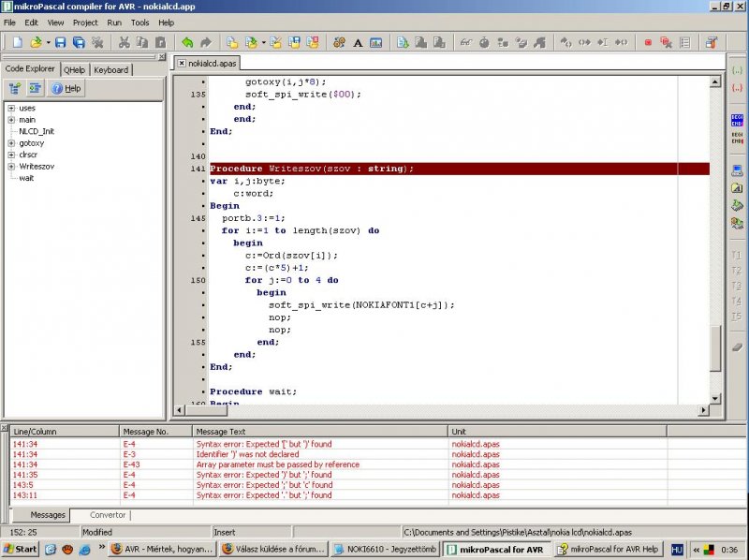749x560 pixels.
Task: Paste from clipboard using the toolbar icon
Action: (160, 42)
